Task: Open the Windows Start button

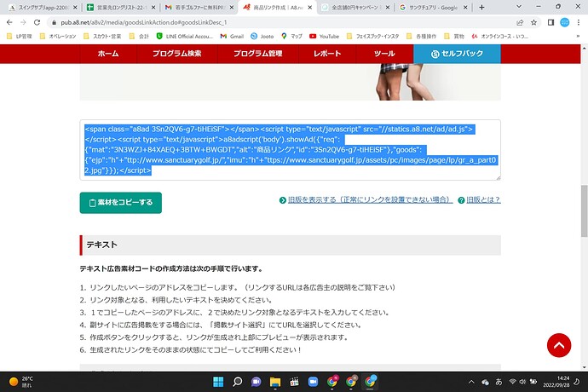Action: click(x=218, y=382)
